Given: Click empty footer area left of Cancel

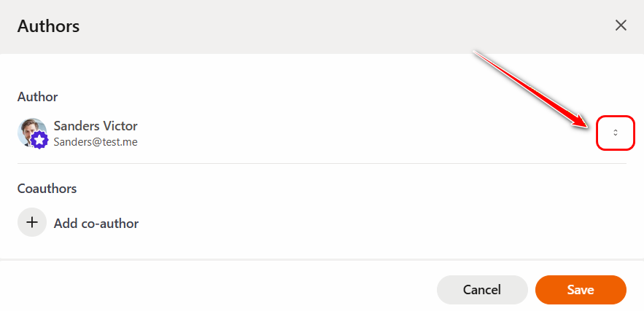Looking at the screenshot, I should [x=219, y=289].
